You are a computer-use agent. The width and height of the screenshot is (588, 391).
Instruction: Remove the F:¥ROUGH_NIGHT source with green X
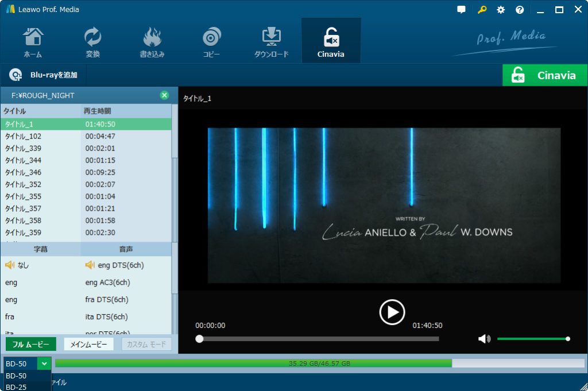(164, 95)
